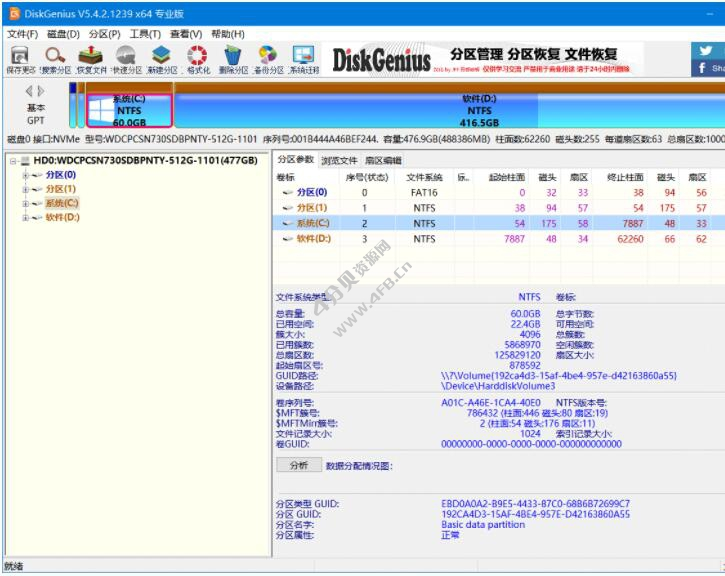This screenshot has width=725, height=576.
Task: Click the Search Partitions (搜索分区) icon
Action: click(56, 58)
